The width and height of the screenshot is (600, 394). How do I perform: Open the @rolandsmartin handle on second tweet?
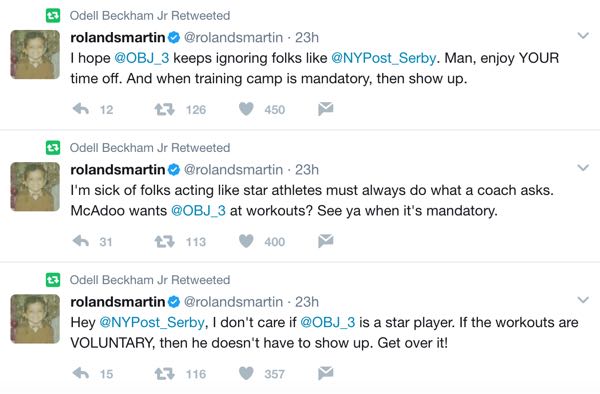click(x=233, y=169)
